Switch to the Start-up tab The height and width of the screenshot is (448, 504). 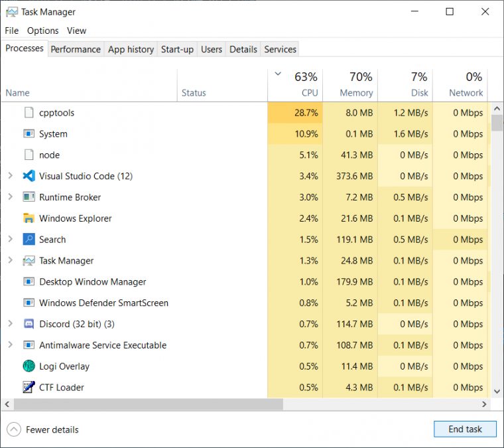(x=177, y=49)
